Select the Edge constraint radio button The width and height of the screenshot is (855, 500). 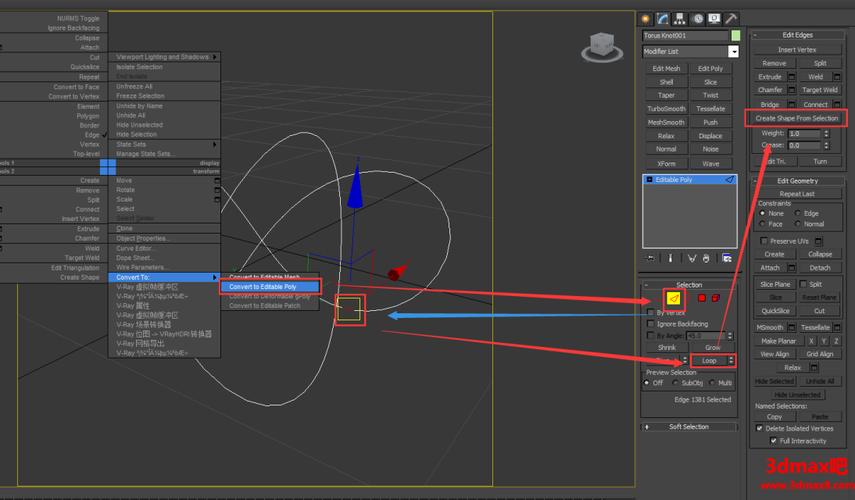[x=798, y=213]
